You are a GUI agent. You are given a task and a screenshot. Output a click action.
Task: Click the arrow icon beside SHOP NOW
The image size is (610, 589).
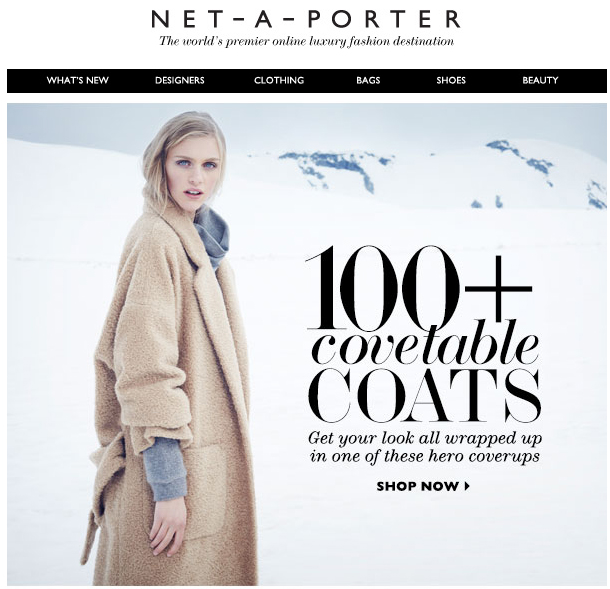468,486
